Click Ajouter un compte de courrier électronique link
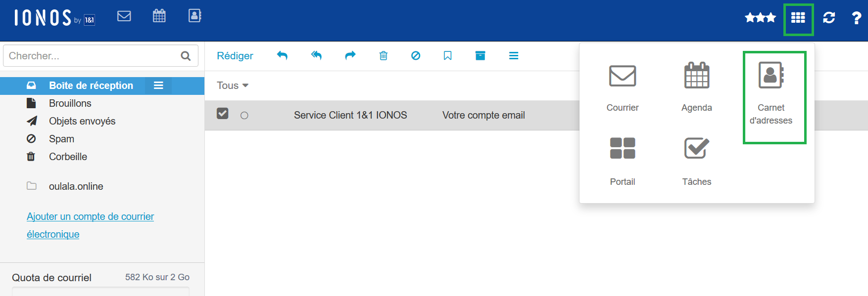The width and height of the screenshot is (868, 296). (x=90, y=225)
